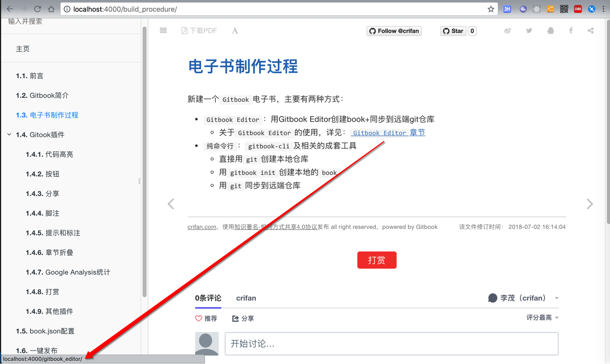
Task: Follow the Gitbook Editor 章节 link
Action: (388, 133)
